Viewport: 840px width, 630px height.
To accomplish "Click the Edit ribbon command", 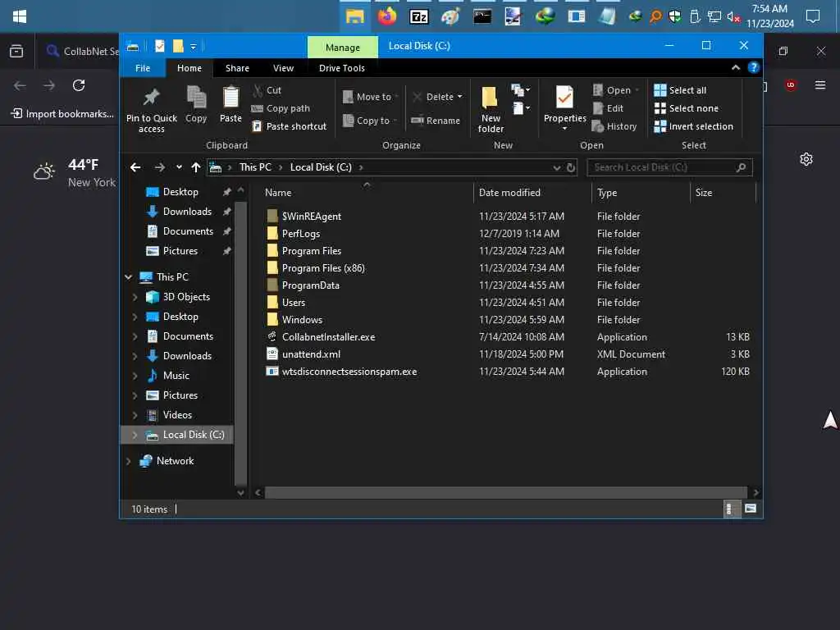I will coord(608,108).
